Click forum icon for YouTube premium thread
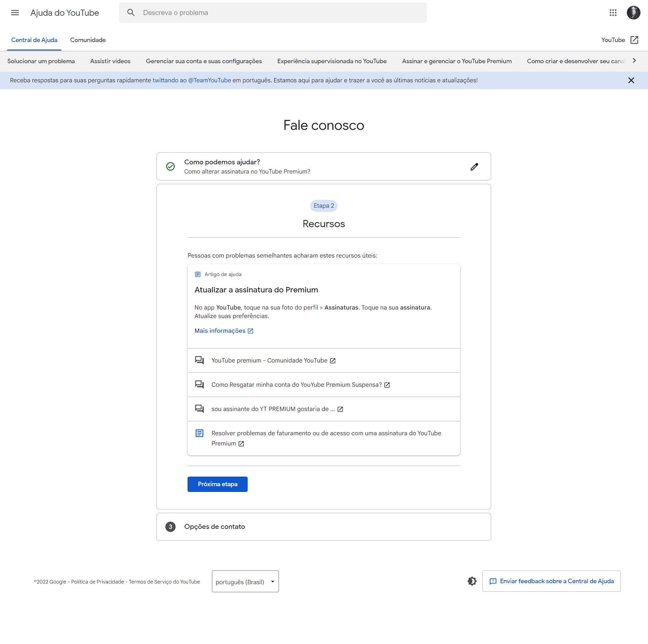This screenshot has height=644, width=648. (x=199, y=360)
